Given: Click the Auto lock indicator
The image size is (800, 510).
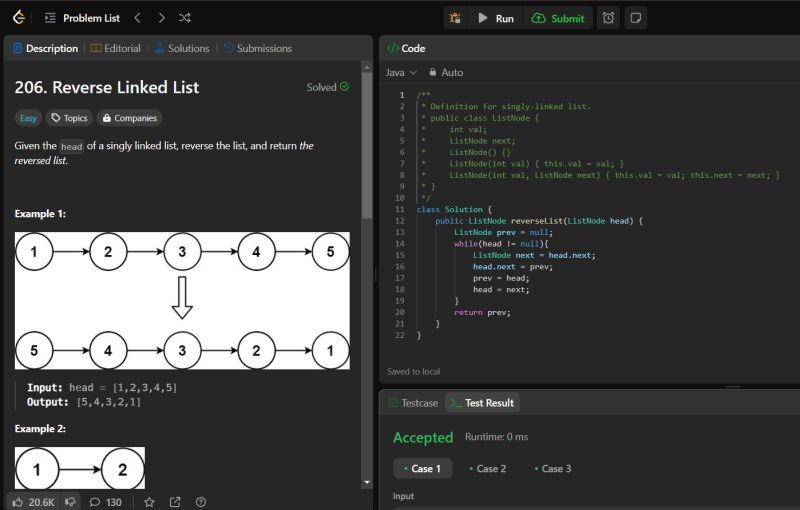Looking at the screenshot, I should click(446, 72).
